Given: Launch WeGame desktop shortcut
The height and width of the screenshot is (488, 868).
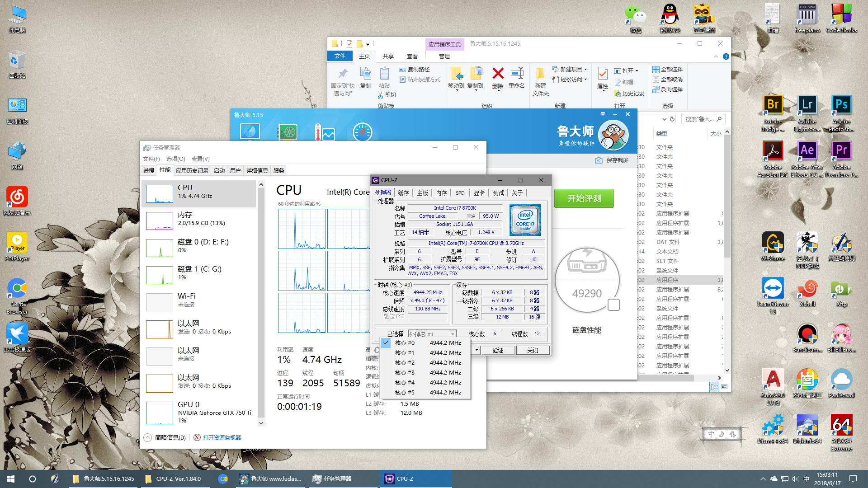Looking at the screenshot, I should [x=773, y=247].
